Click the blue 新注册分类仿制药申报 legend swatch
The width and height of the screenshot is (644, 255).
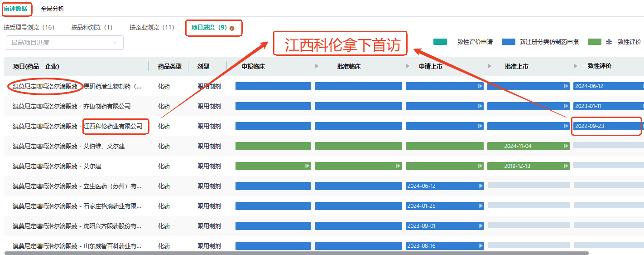point(509,42)
